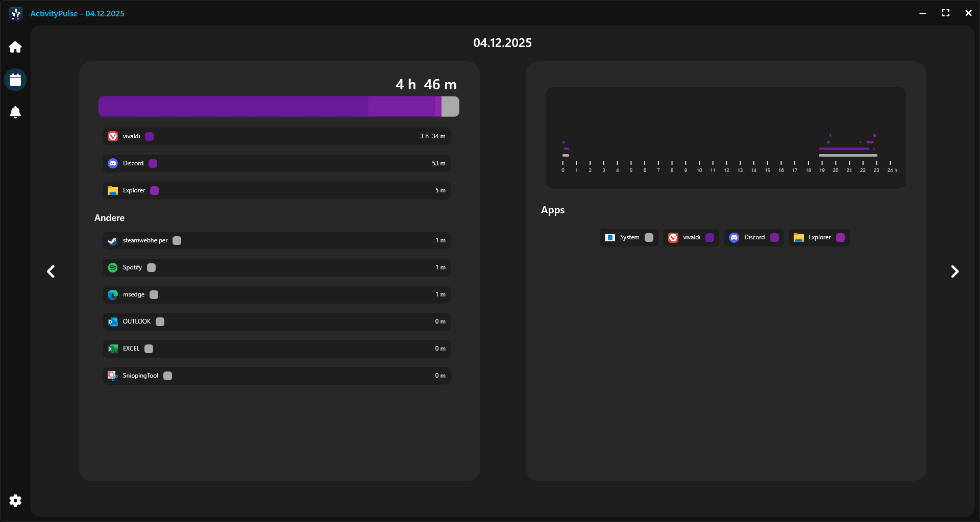Select the vivaldi chip in the Apps section
The width and height of the screenshot is (980, 522).
[691, 237]
